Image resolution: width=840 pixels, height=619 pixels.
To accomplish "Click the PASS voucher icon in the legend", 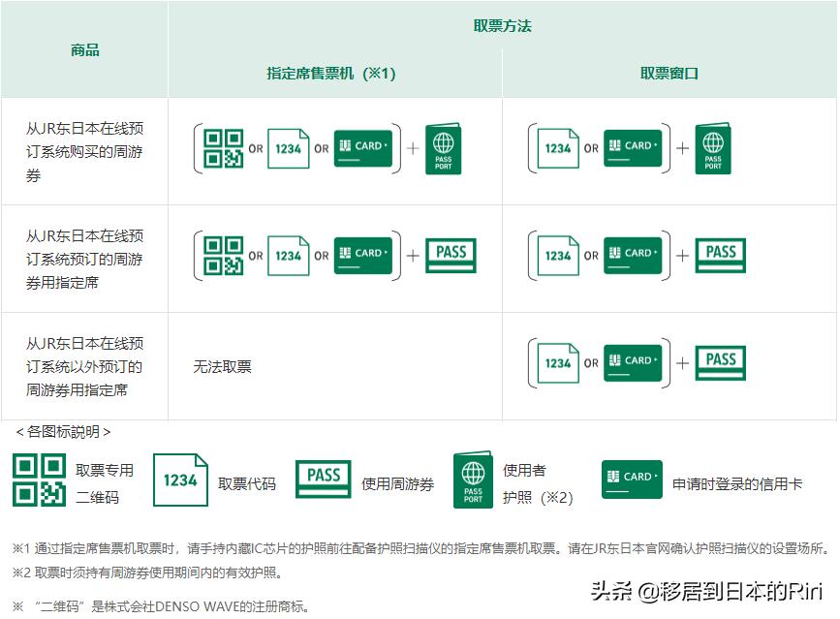I will (322, 477).
